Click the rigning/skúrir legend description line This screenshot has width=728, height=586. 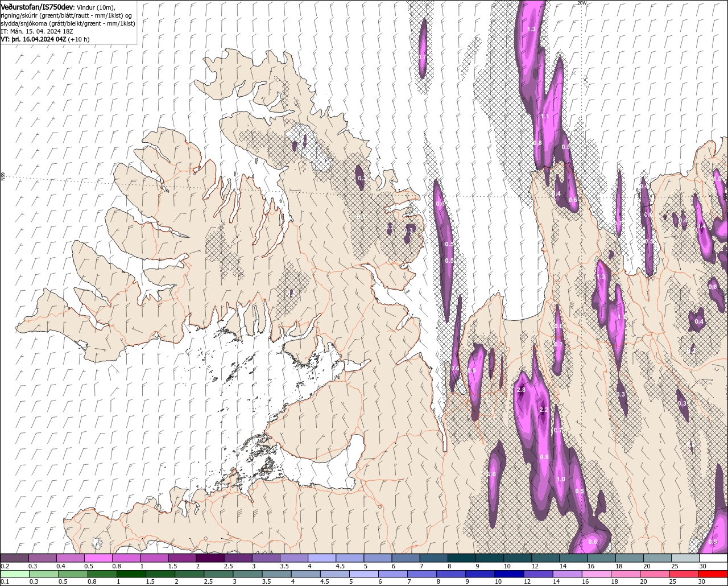(66, 15)
